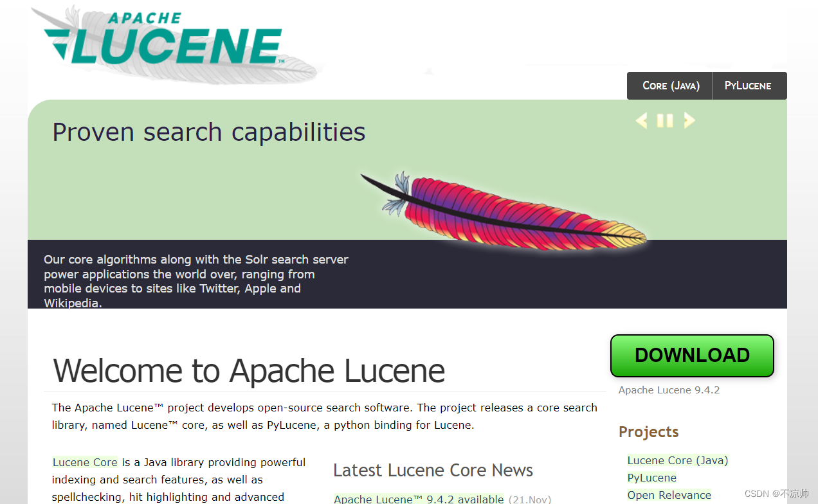Open Apache Lucene 9.4.2 available news

click(419, 499)
